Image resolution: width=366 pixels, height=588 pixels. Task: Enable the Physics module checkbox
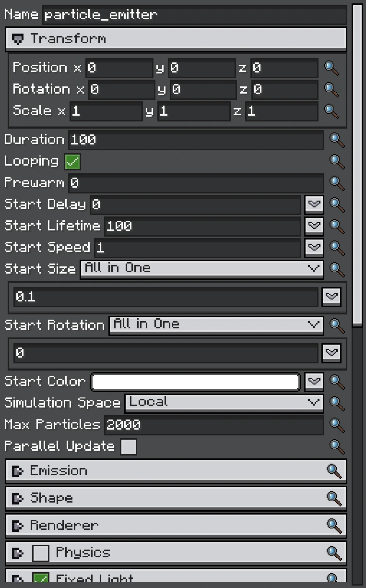pos(41,553)
